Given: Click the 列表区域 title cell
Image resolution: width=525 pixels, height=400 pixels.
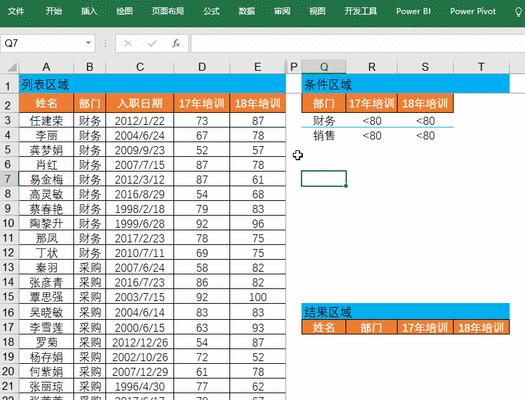Looking at the screenshot, I should [x=152, y=84].
